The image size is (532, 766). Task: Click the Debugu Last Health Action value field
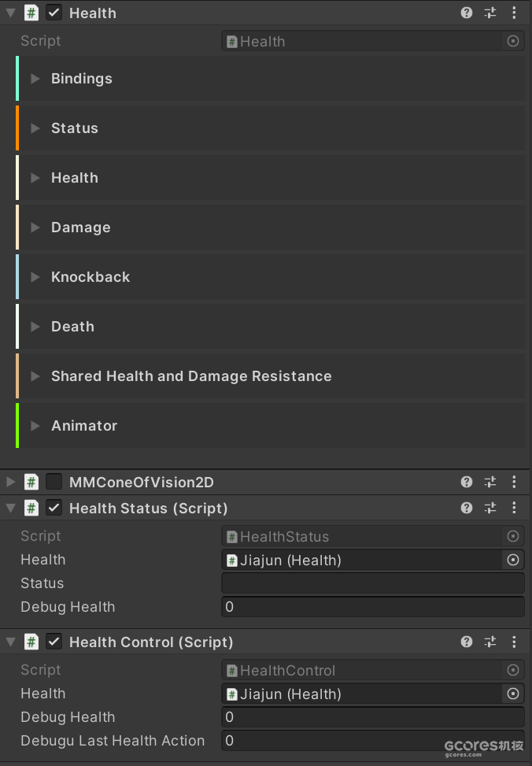[x=372, y=741]
